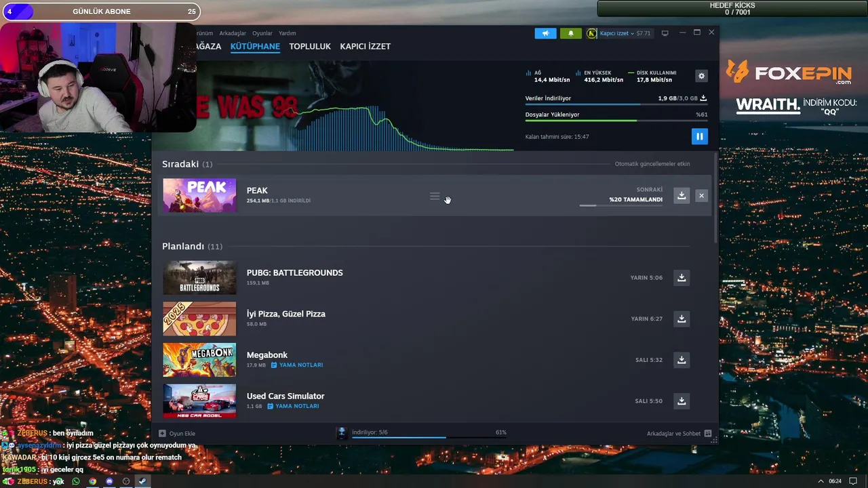Viewport: 868px width, 488px height.
Task: Click the downloads list scrollbar
Action: [715, 198]
